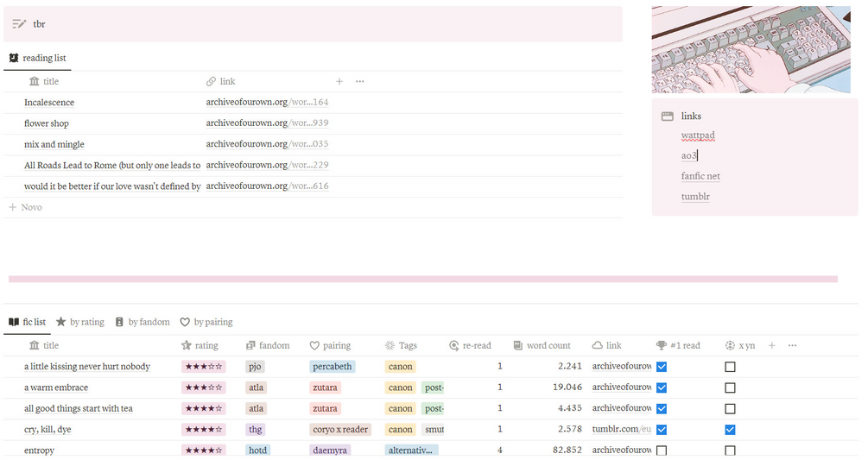The image size is (868, 460).
Task: Uncheck #1 read for all good things start with tea
Action: tap(662, 408)
